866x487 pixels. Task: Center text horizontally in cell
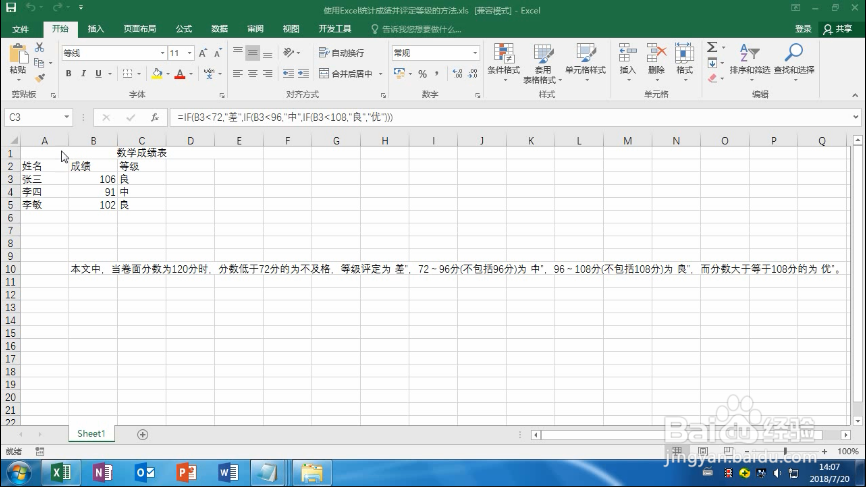click(x=252, y=73)
